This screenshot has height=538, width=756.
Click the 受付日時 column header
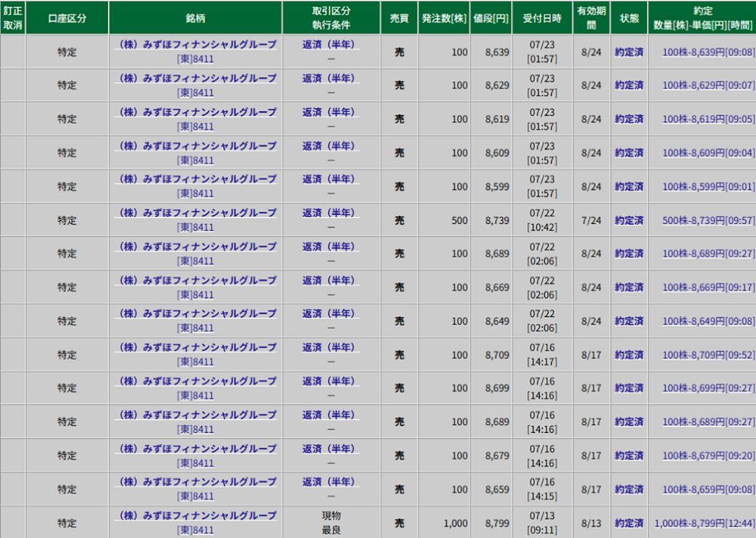[x=542, y=18]
